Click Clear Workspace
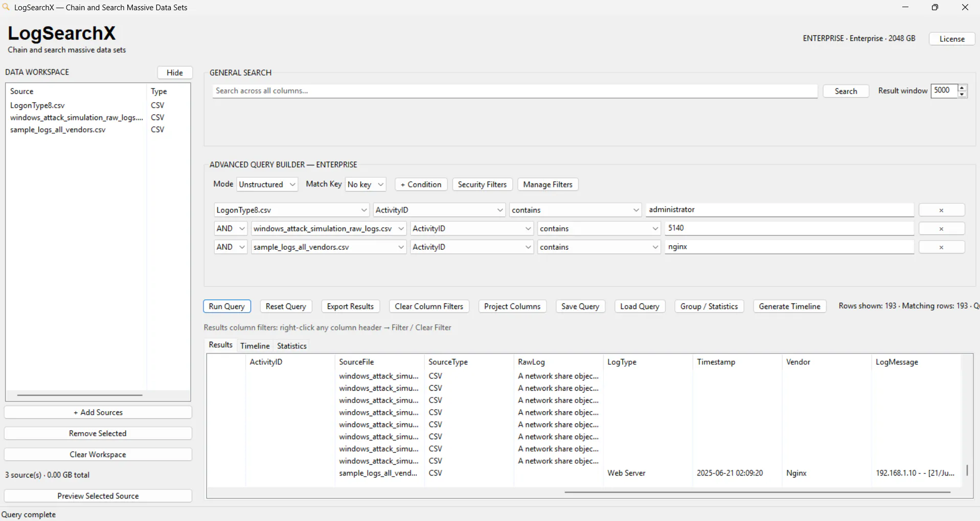 [x=98, y=454]
